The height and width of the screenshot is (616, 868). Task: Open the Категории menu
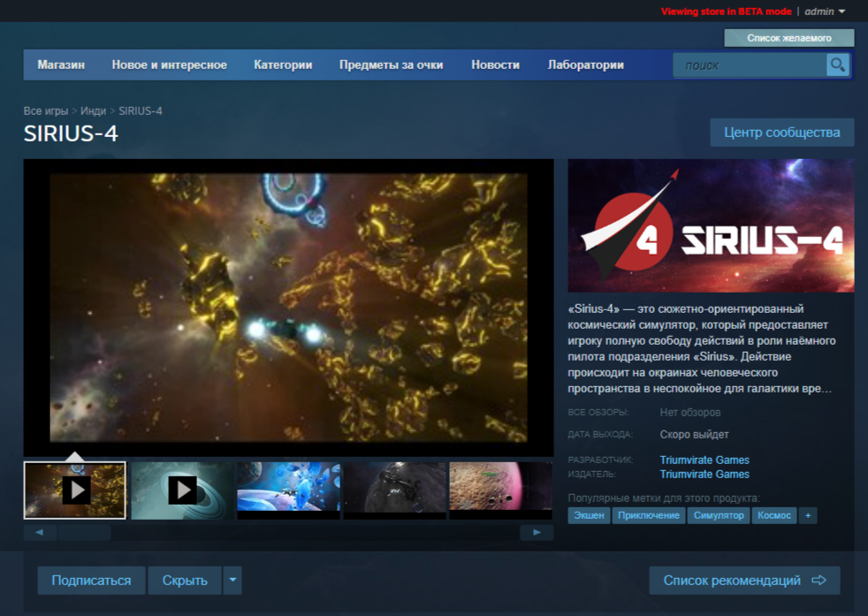click(x=283, y=65)
